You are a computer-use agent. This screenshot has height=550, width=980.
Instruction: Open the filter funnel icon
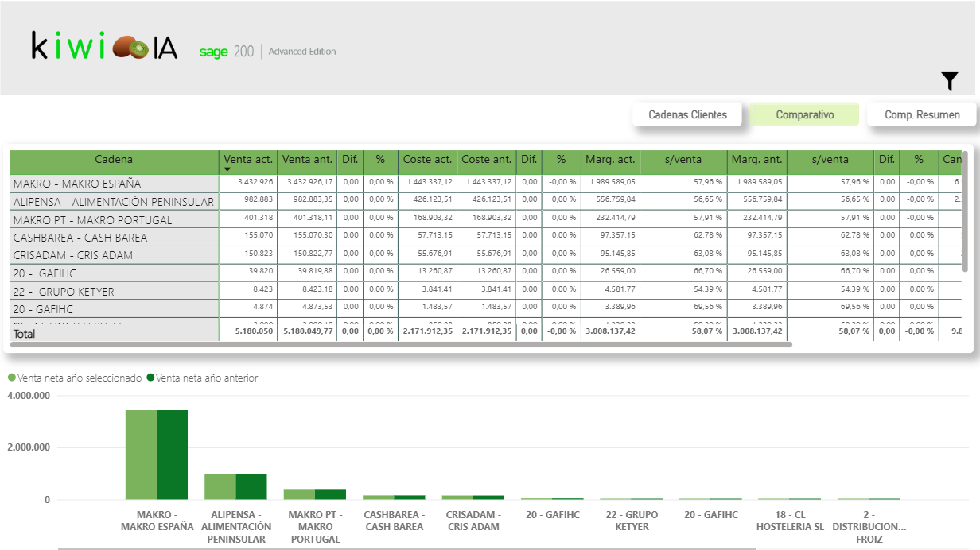click(x=950, y=80)
